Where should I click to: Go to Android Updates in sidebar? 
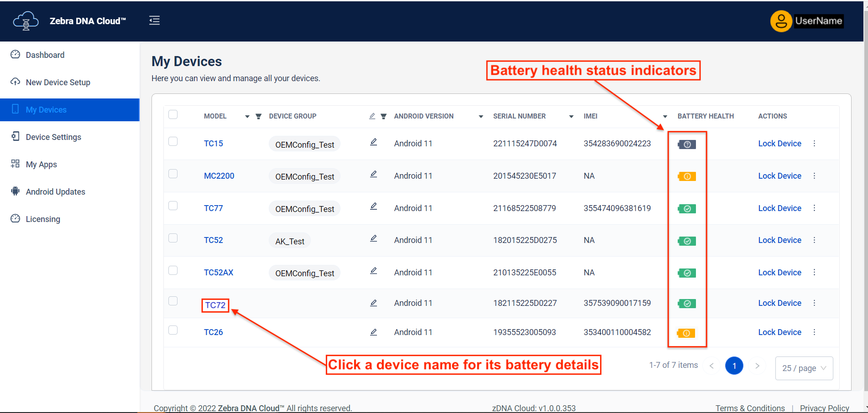click(x=55, y=192)
